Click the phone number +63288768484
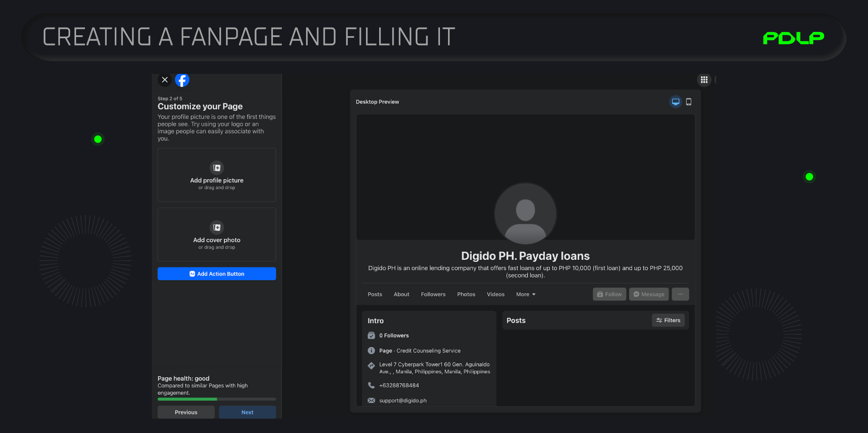Viewport: 868px width, 433px height. 399,385
